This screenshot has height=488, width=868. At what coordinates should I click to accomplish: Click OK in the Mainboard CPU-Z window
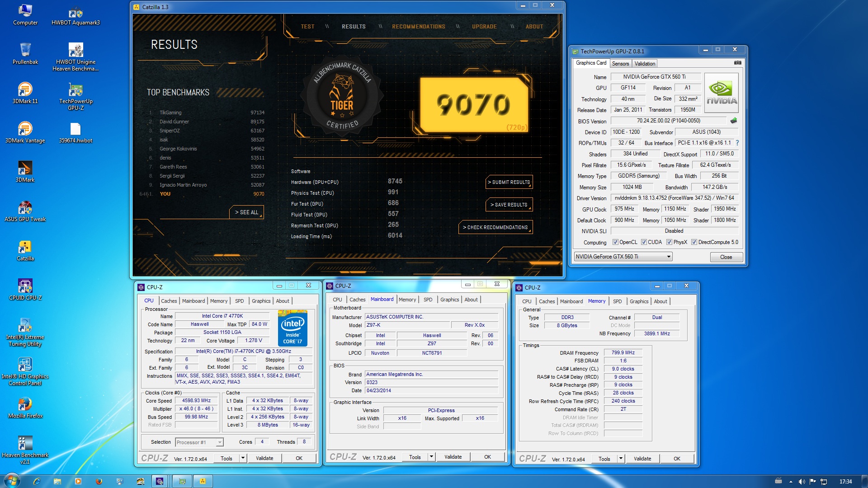tap(487, 457)
